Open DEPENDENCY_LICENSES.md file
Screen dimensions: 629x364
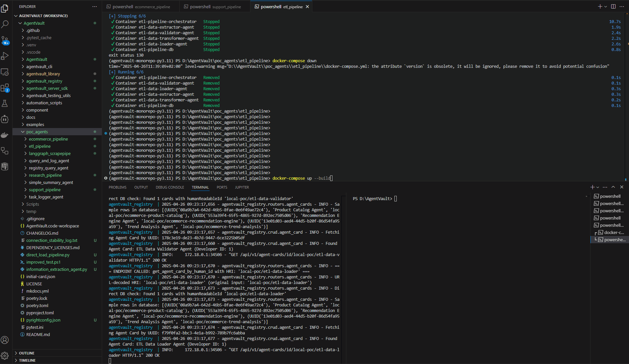[x=57, y=247]
